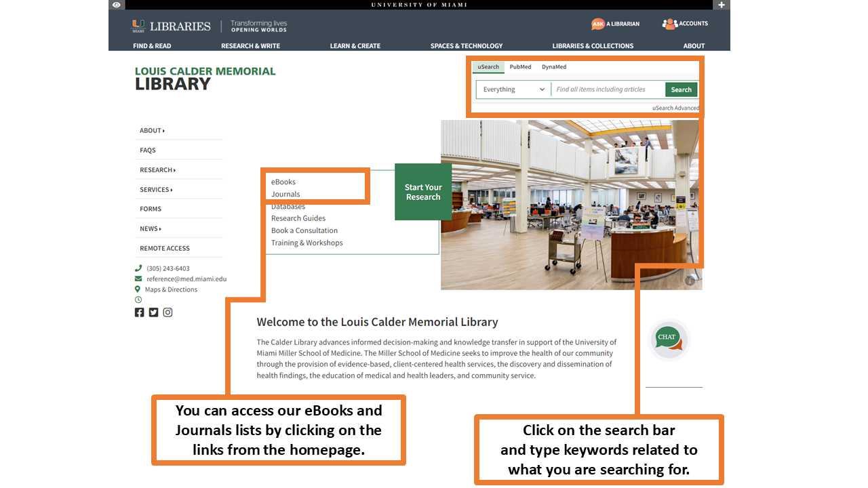Expand the Everything search scope dropdown
868x488 pixels.
click(x=513, y=89)
